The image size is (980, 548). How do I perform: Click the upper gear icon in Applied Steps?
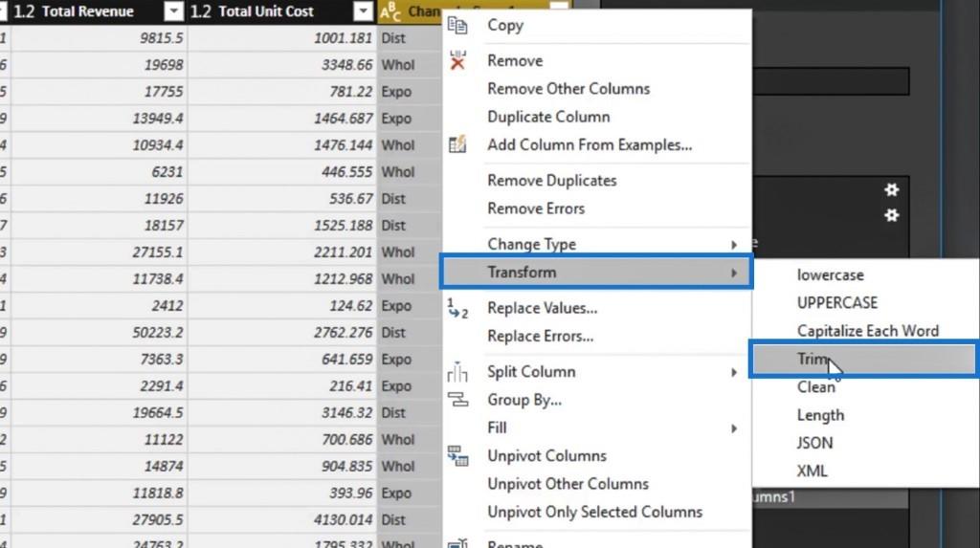click(x=892, y=189)
